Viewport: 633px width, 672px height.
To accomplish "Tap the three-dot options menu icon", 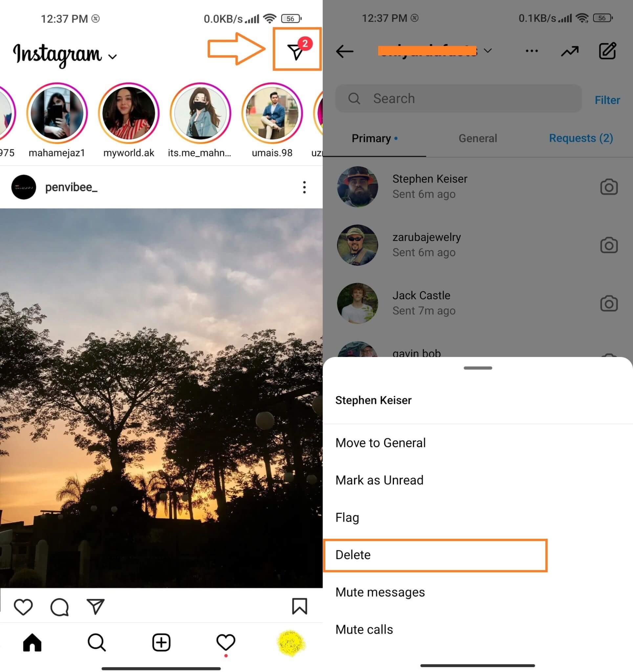I will click(532, 51).
